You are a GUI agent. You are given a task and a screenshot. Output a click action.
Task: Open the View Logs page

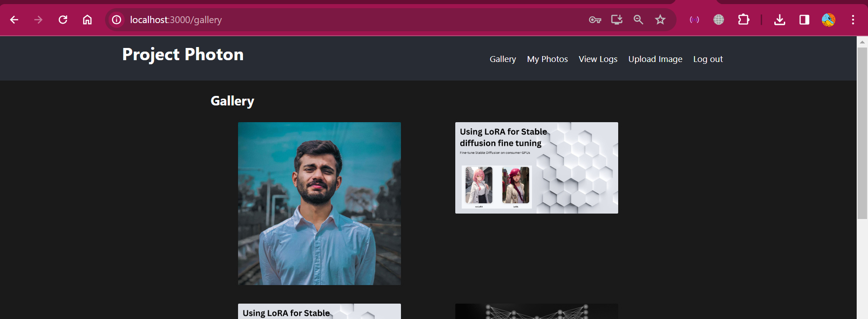click(598, 59)
